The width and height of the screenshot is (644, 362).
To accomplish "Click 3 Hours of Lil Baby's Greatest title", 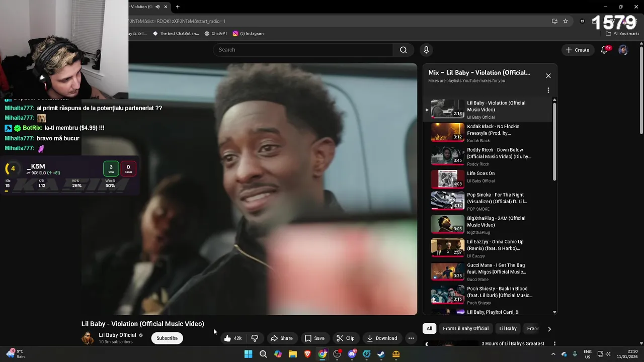I will tap(513, 344).
